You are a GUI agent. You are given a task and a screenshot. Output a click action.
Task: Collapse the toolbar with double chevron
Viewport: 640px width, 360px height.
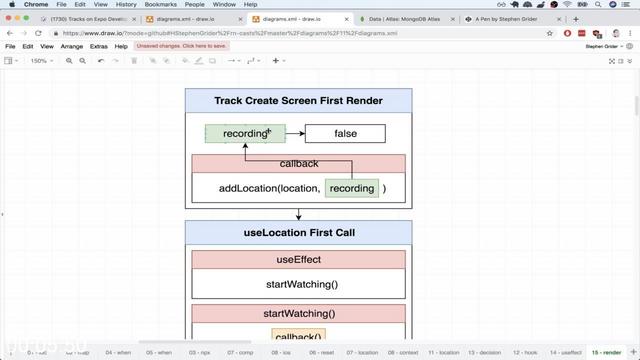[630, 61]
